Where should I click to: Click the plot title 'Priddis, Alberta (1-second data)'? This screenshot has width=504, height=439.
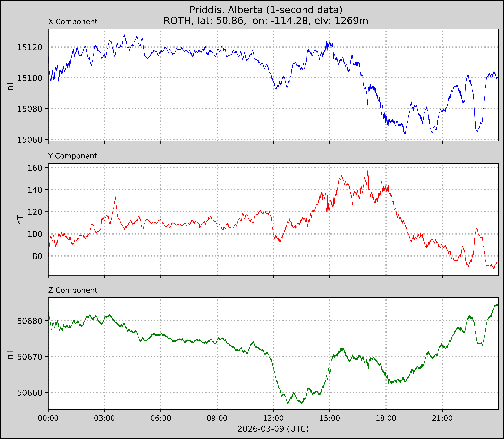(x=266, y=10)
